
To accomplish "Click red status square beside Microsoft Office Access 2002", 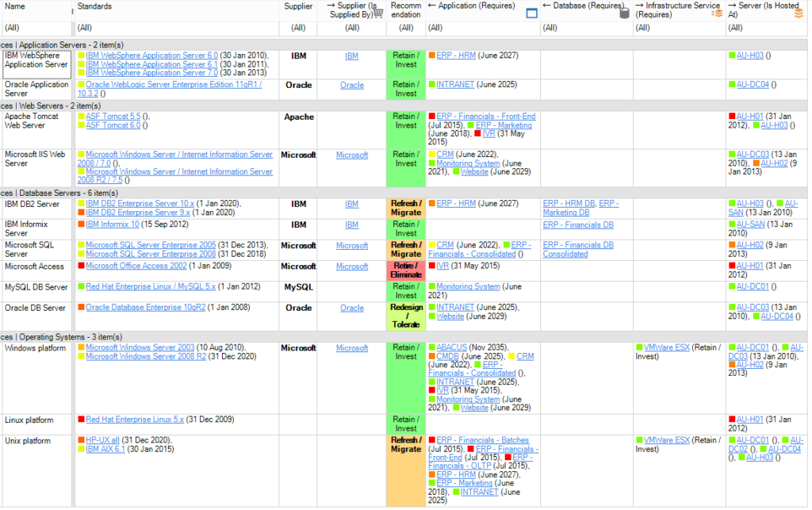I will click(x=81, y=267).
